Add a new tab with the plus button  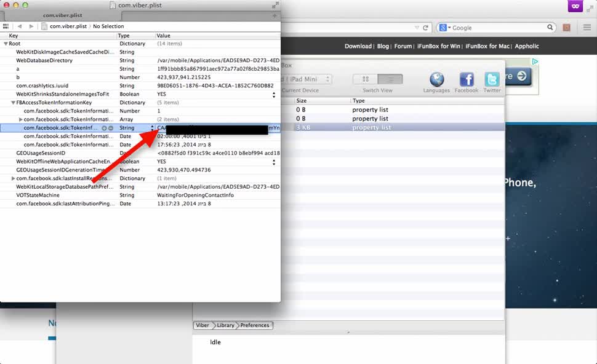click(274, 15)
